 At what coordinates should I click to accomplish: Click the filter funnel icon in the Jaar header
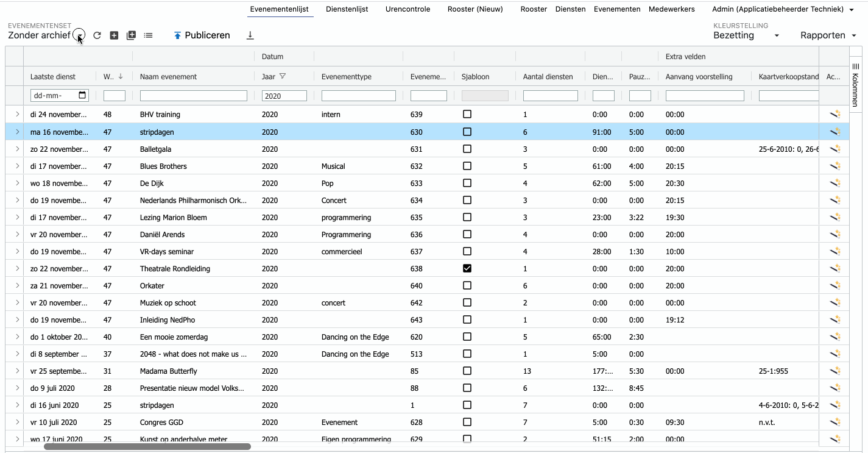pos(282,76)
